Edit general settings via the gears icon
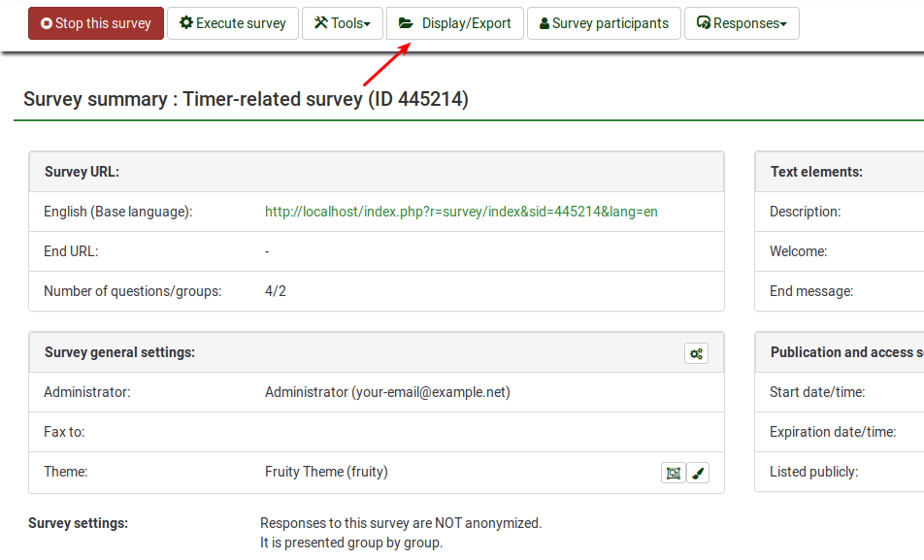The height and width of the screenshot is (560, 924). pyautogui.click(x=696, y=353)
